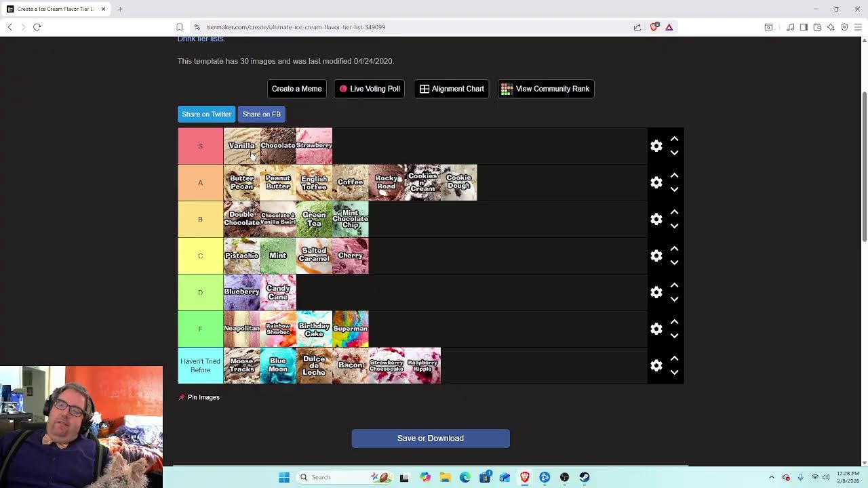868x488 pixels.
Task: Select the Vanilla ice cream tile
Action: pyautogui.click(x=241, y=146)
